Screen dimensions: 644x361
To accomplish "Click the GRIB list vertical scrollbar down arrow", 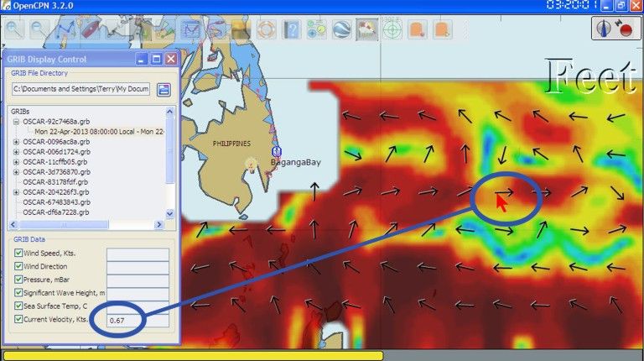I will coord(170,214).
